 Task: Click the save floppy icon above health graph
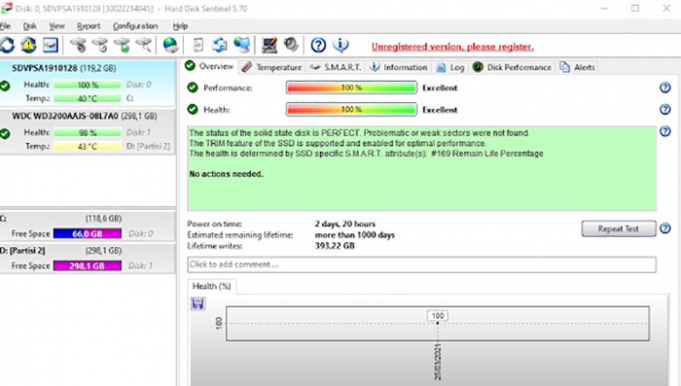[198, 304]
